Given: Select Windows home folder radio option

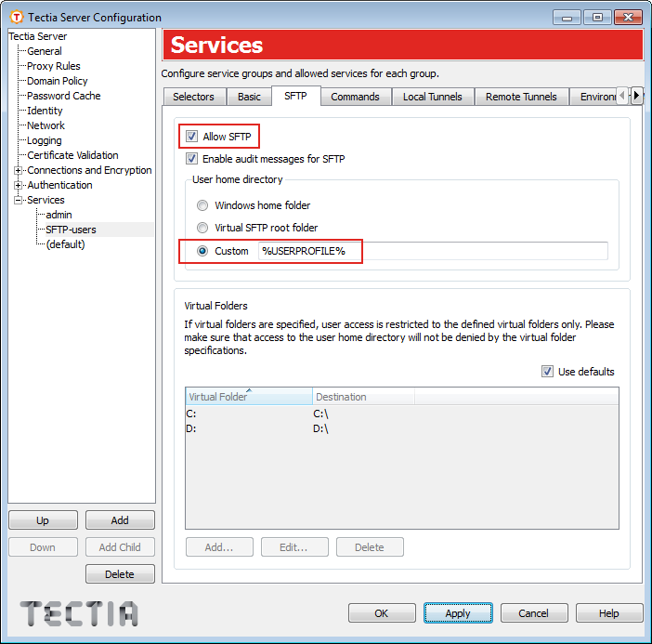Looking at the screenshot, I should tap(202, 205).
